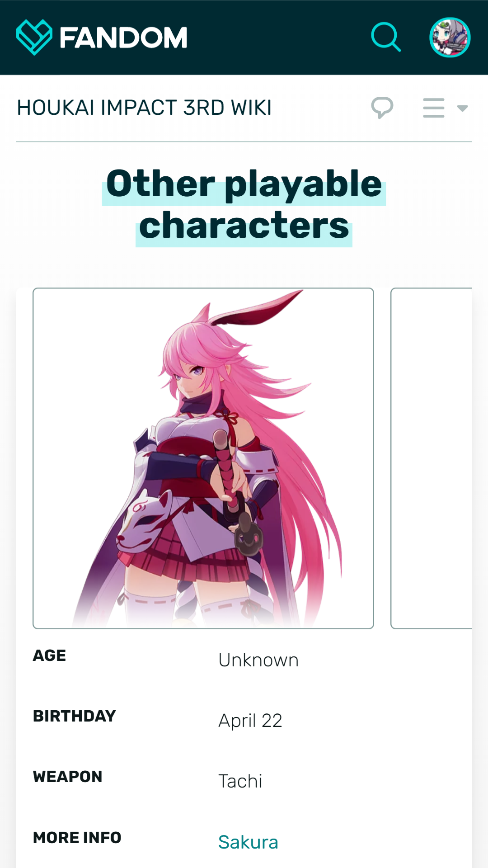Click the Unknown age value

(x=258, y=660)
